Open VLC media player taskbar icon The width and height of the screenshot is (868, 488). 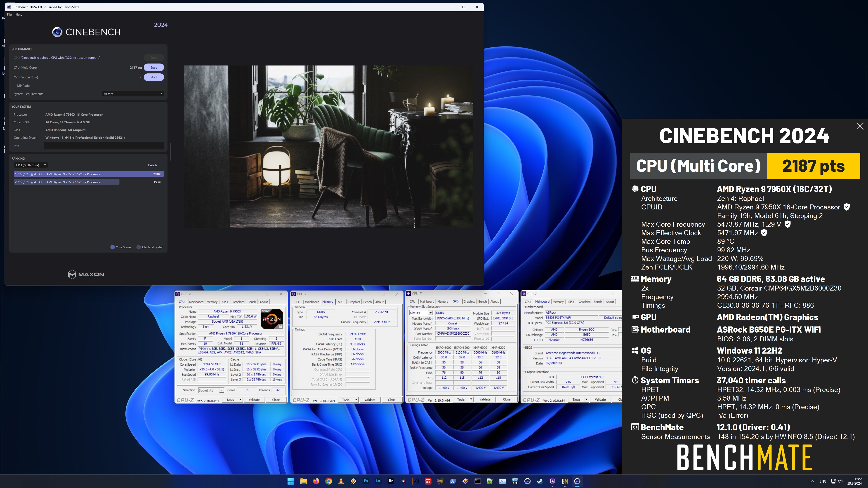coord(341,481)
